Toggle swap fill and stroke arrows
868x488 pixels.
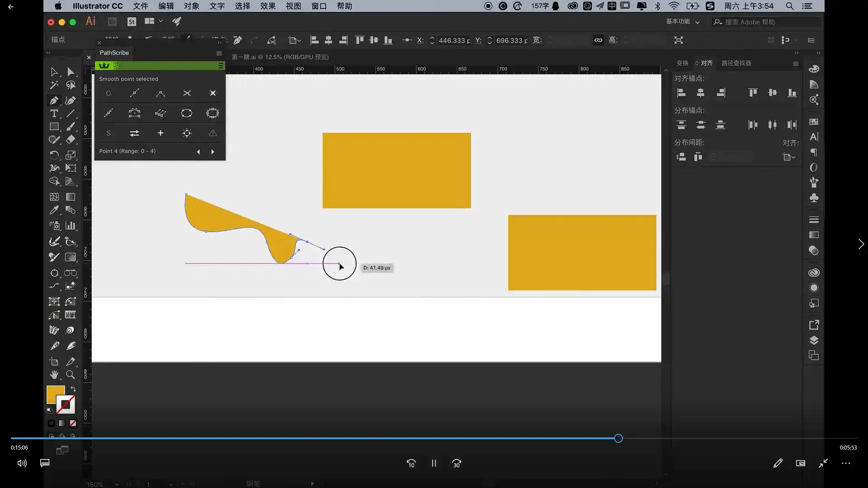point(73,389)
